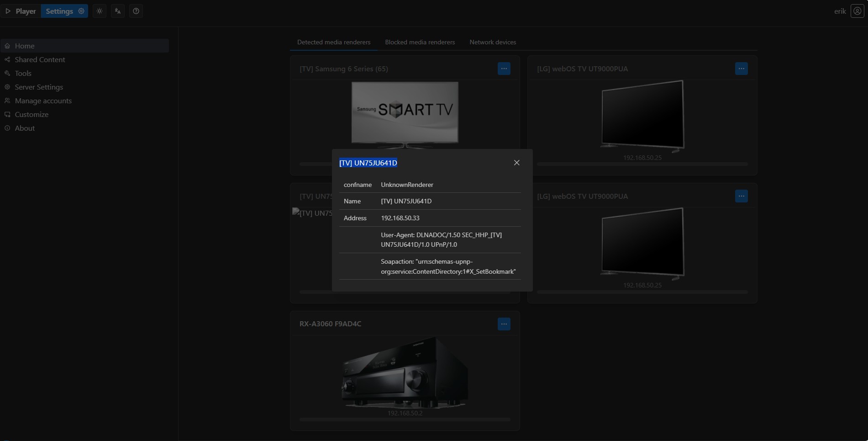Switch to Blocked media renderers tab
The height and width of the screenshot is (441, 868).
(420, 42)
